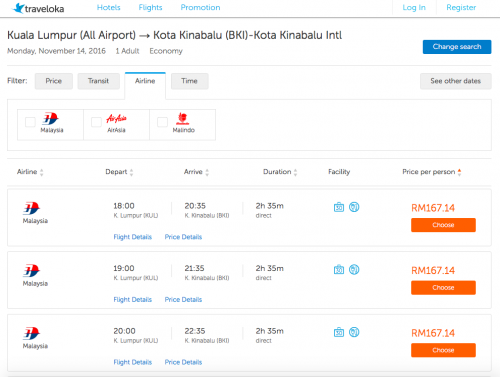Open Promotion in top navigation
This screenshot has width=500, height=377.
pos(200,8)
